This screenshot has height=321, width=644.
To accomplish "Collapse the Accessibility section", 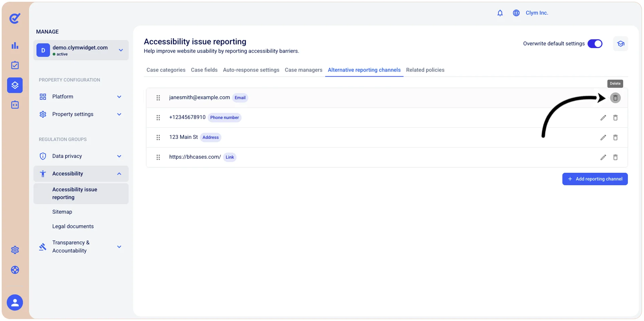I will pyautogui.click(x=81, y=174).
